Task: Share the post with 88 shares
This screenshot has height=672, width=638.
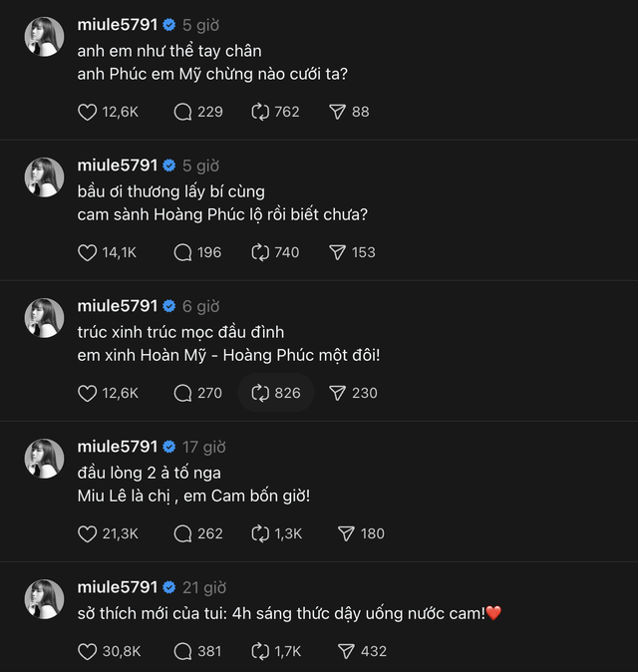Action: (x=337, y=112)
